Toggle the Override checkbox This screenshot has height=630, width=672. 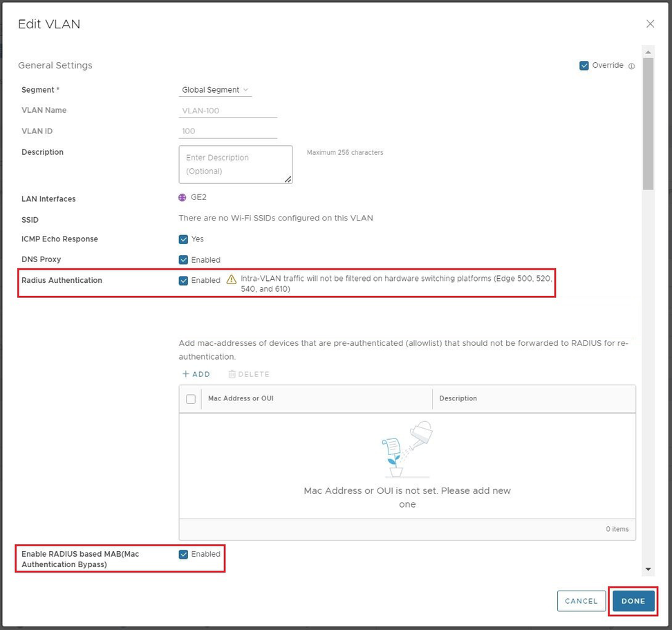click(584, 66)
